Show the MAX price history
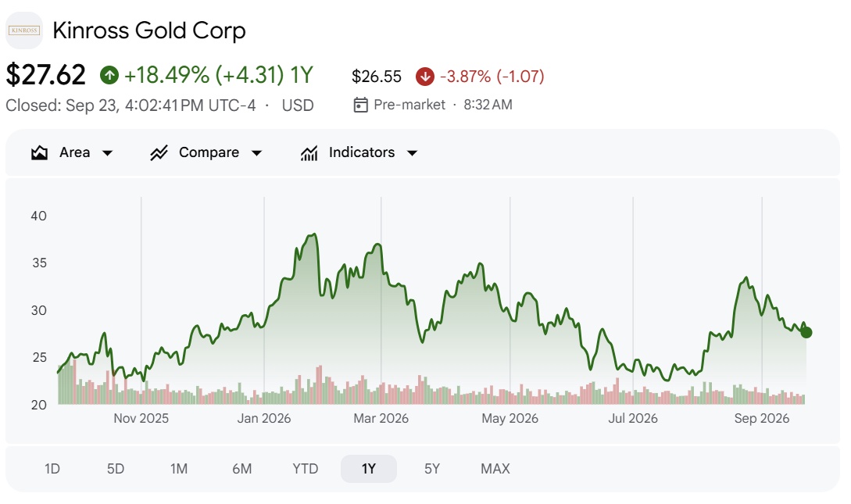Viewport: 851px width, 504px height. 495,469
